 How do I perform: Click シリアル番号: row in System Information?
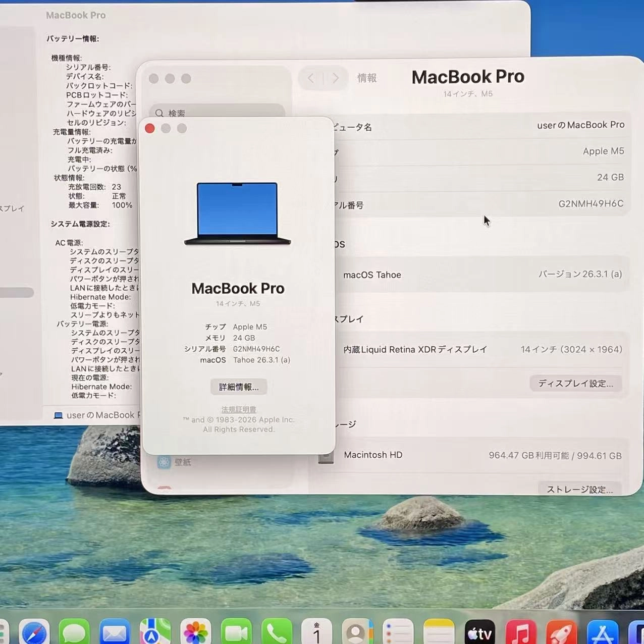point(88,67)
